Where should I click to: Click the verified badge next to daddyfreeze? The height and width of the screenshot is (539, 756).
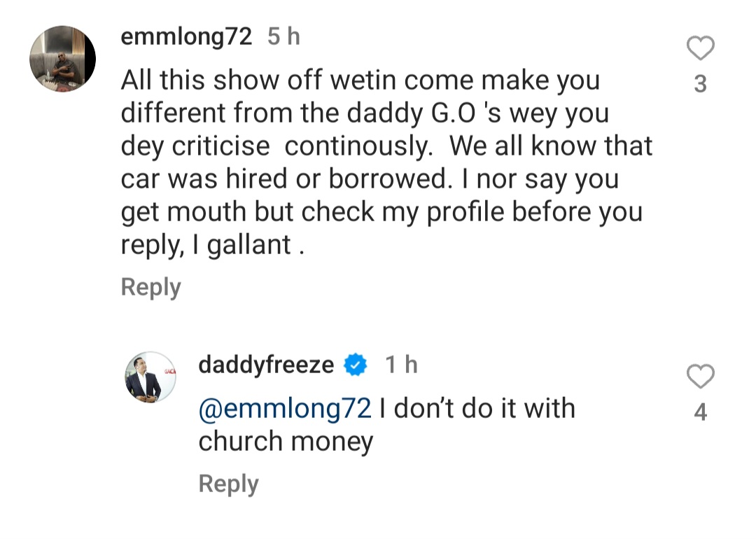coord(354,363)
